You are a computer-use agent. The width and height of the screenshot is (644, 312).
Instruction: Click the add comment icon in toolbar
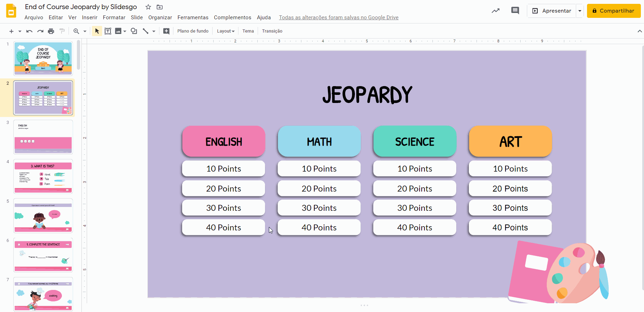(166, 31)
